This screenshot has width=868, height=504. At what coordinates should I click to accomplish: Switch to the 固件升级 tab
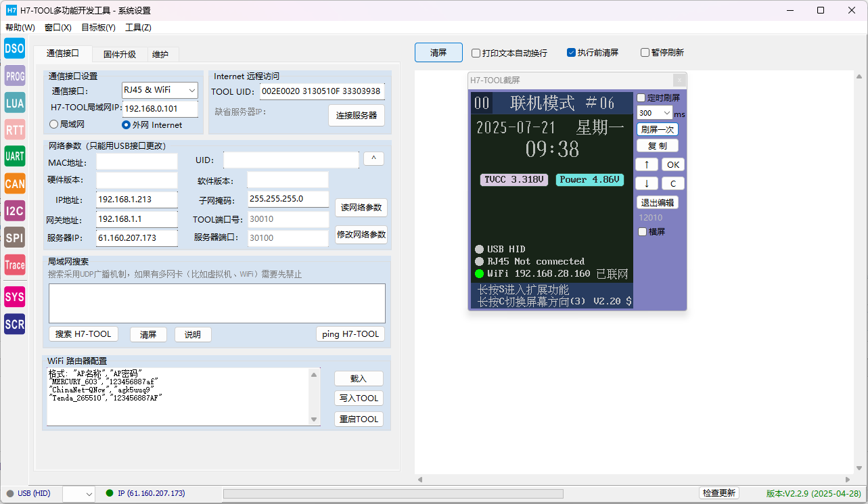120,55
